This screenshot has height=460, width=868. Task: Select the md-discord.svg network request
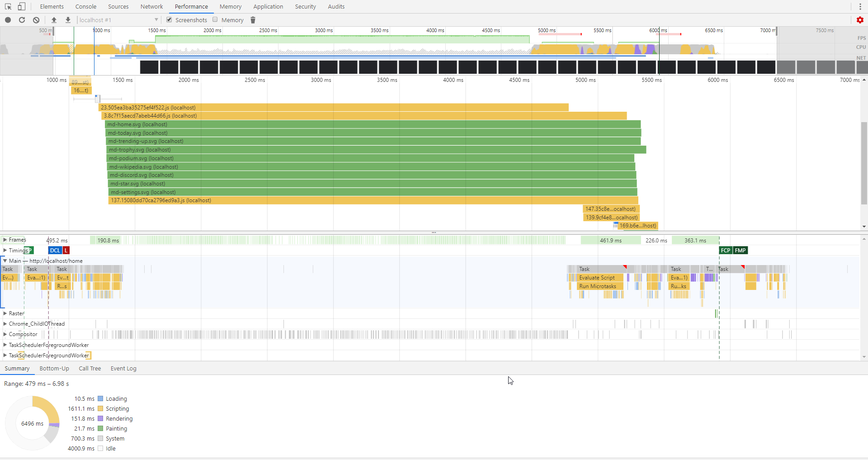coord(372,175)
